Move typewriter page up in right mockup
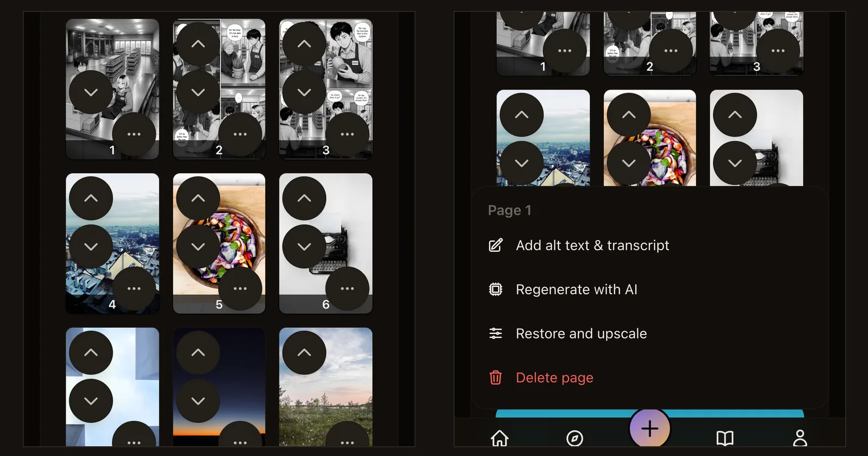 [735, 115]
